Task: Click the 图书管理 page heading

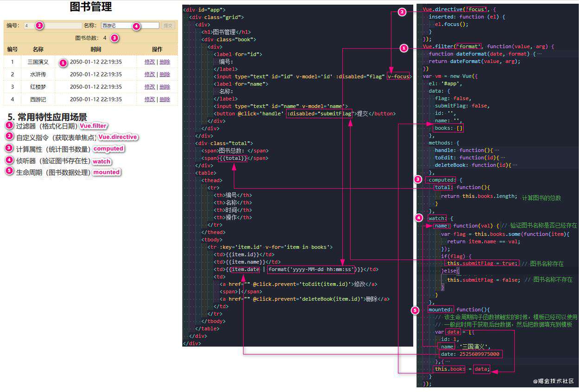Action: pos(91,7)
